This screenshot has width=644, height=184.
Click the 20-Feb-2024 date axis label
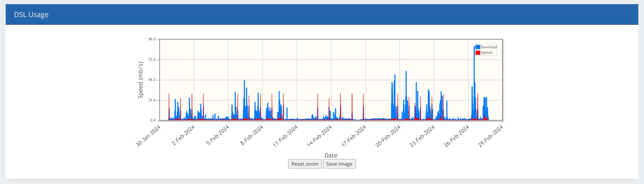[x=388, y=136]
